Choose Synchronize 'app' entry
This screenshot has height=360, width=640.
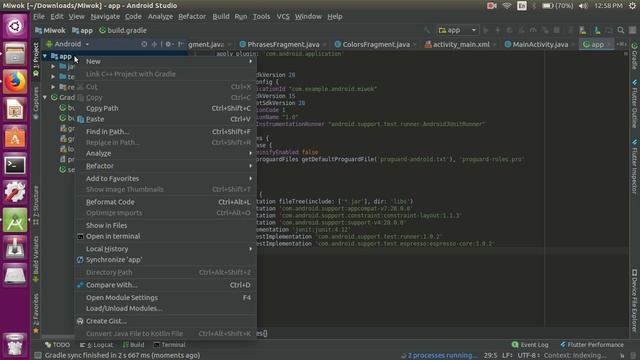(166, 260)
